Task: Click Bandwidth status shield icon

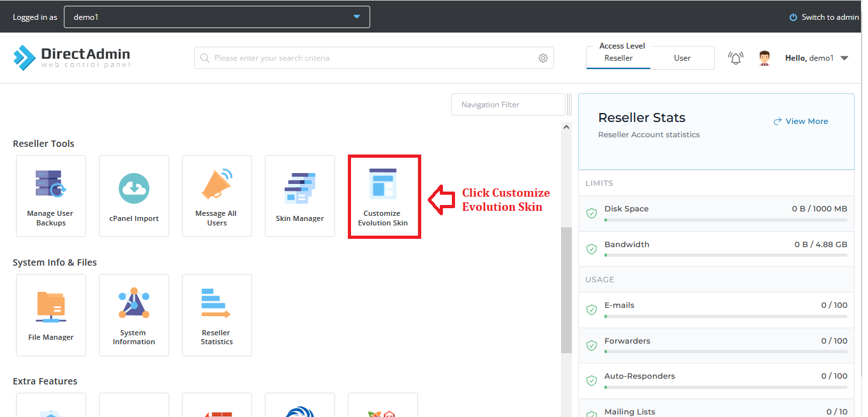Action: pyautogui.click(x=592, y=249)
